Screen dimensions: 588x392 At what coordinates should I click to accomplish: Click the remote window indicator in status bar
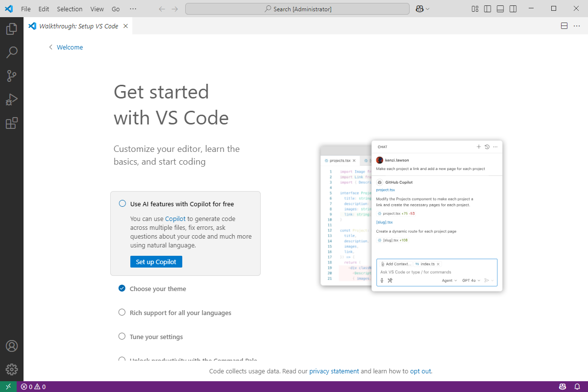tap(8, 387)
